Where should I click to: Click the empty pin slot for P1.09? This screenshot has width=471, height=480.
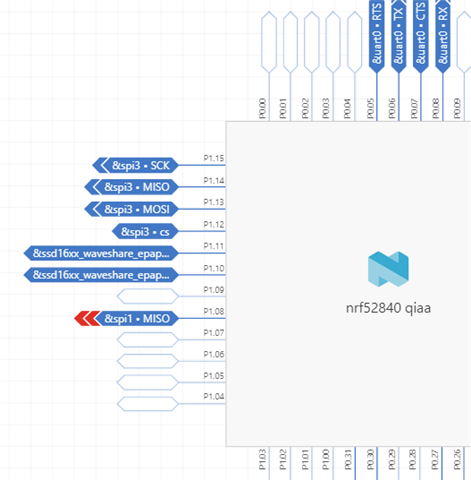click(148, 296)
